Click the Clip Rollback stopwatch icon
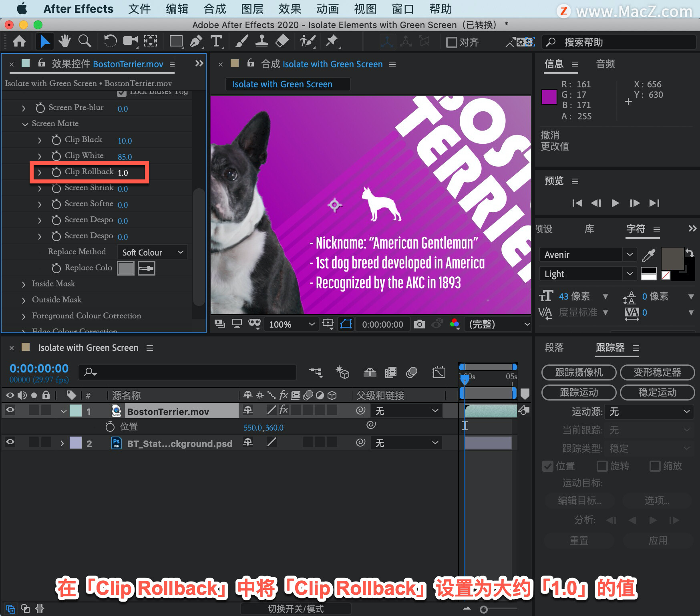Screen dimensions: 700x616 pyautogui.click(x=56, y=172)
